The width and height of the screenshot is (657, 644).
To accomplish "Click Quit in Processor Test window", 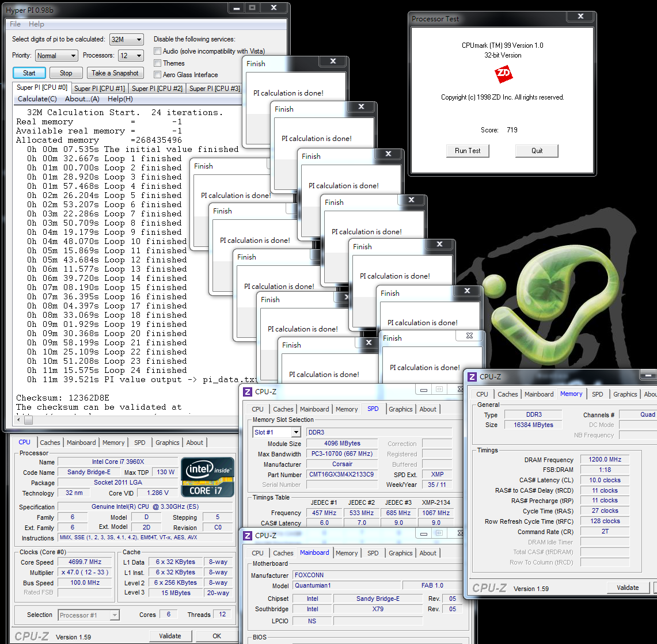I will (x=537, y=151).
